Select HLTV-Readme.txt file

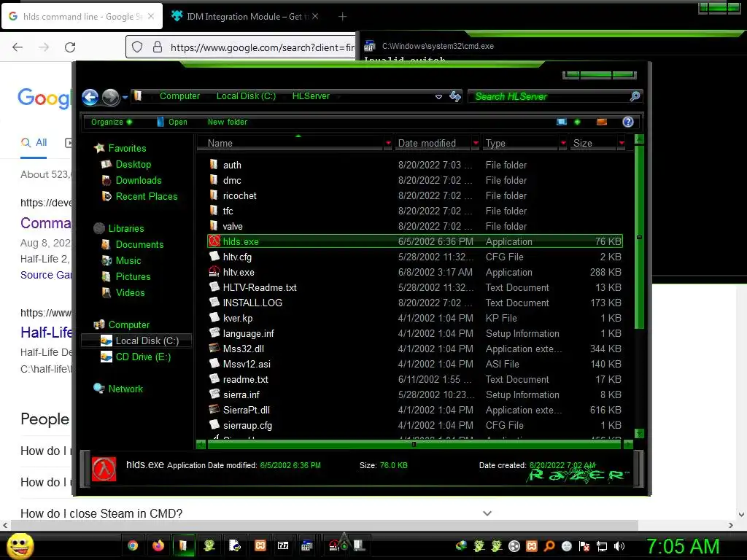click(260, 287)
